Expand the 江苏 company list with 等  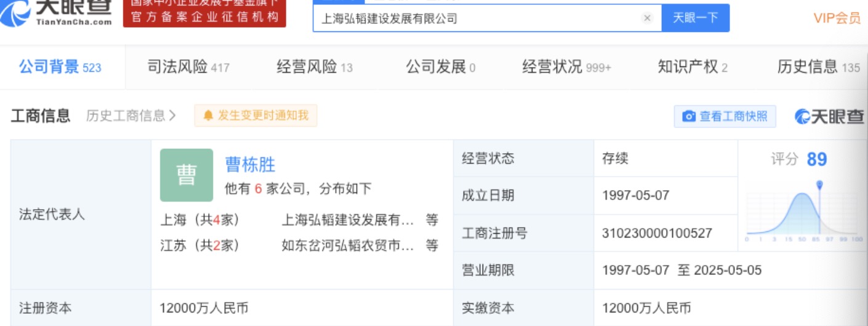pyautogui.click(x=432, y=245)
